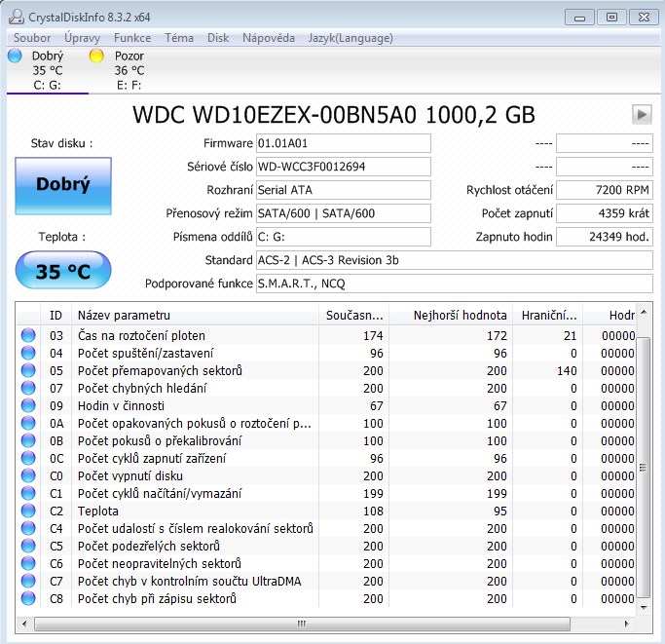Click Název parametru column header

point(195,316)
